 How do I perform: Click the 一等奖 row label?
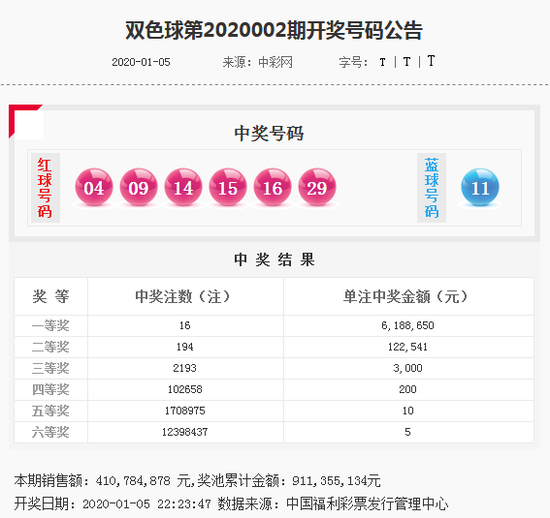pyautogui.click(x=51, y=326)
